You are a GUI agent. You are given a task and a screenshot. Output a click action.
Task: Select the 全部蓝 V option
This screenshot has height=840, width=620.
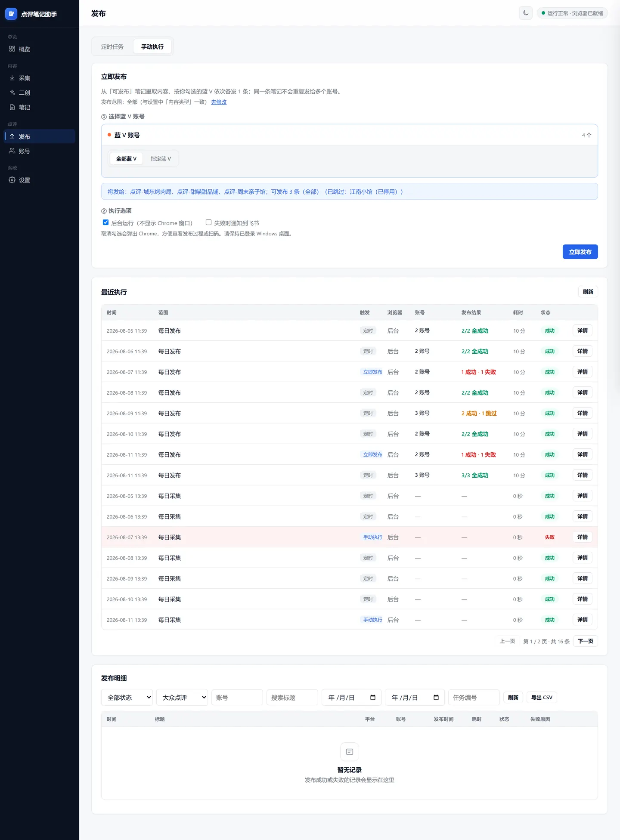(126, 159)
